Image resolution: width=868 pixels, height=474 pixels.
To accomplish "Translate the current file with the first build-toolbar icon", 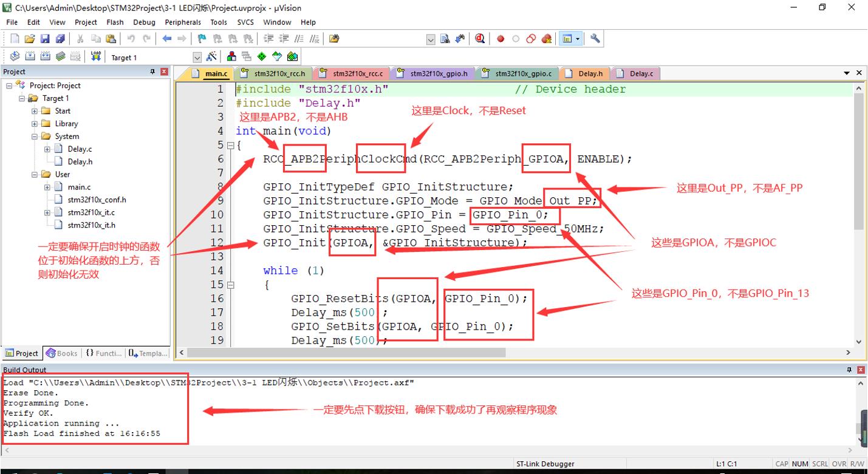I will coord(15,56).
